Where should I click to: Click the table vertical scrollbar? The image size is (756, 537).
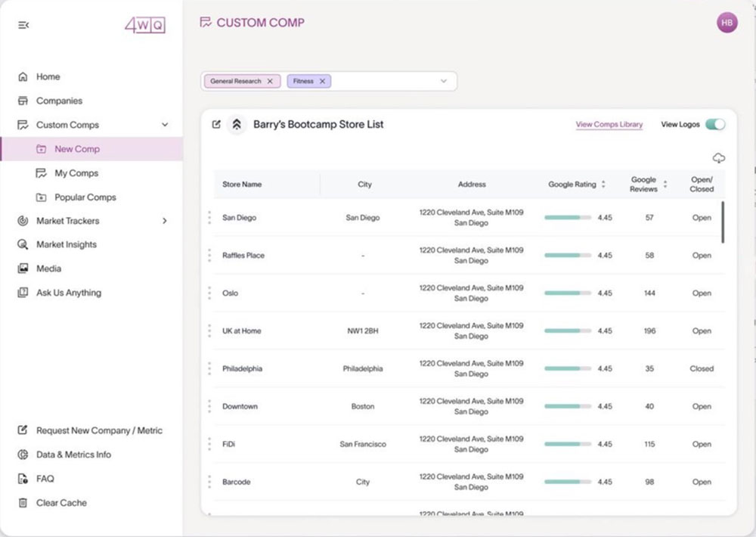click(x=722, y=222)
